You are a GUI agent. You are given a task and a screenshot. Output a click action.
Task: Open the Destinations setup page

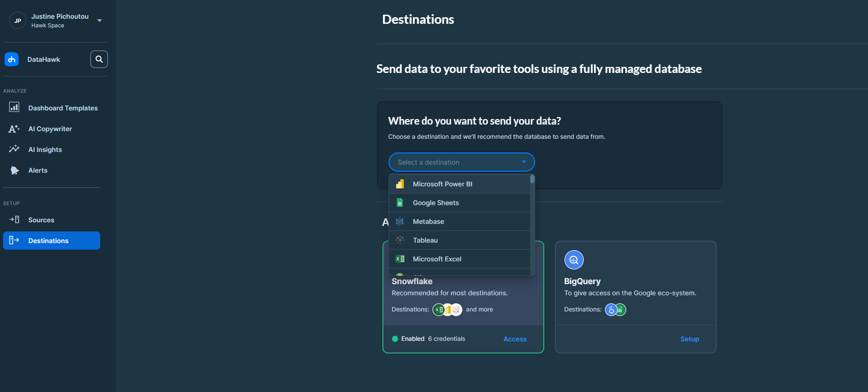click(52, 241)
